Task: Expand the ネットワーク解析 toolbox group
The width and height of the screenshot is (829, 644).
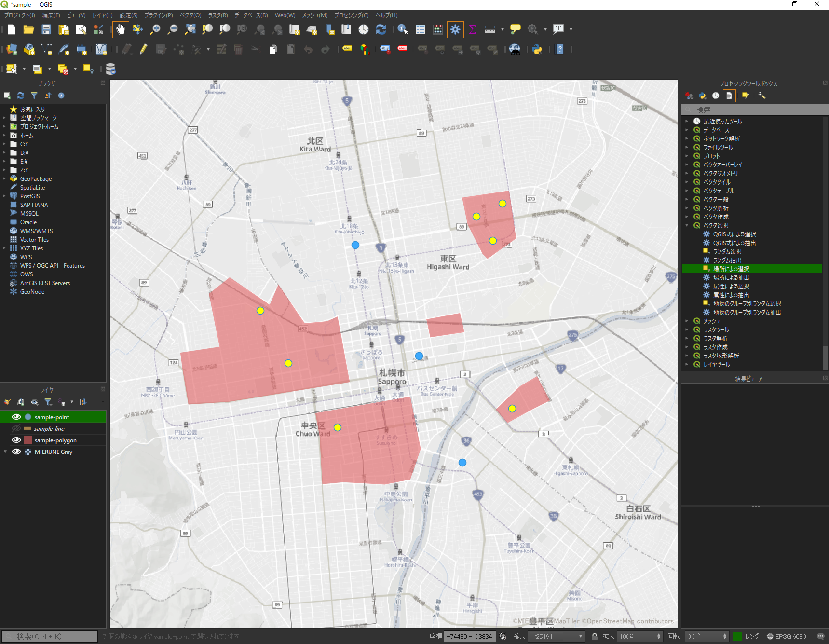Action: [x=687, y=138]
